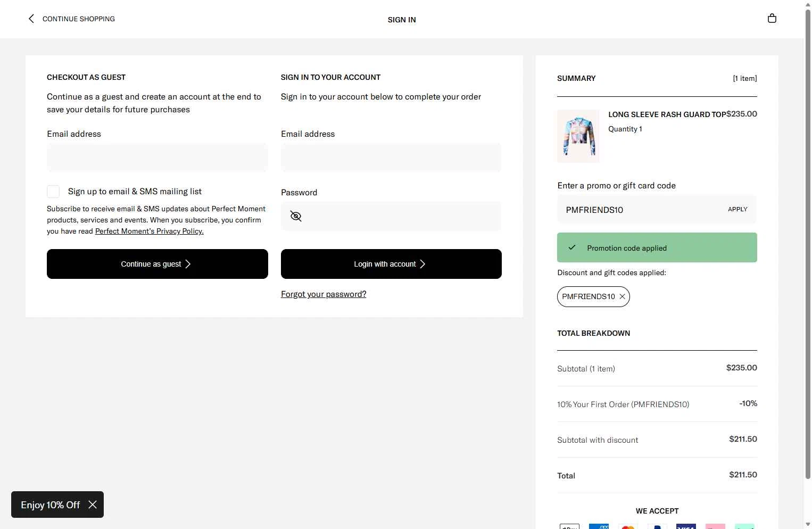Remove the PMFRIENDS10 code with its X
Image resolution: width=812 pixels, height=529 pixels.
point(622,296)
